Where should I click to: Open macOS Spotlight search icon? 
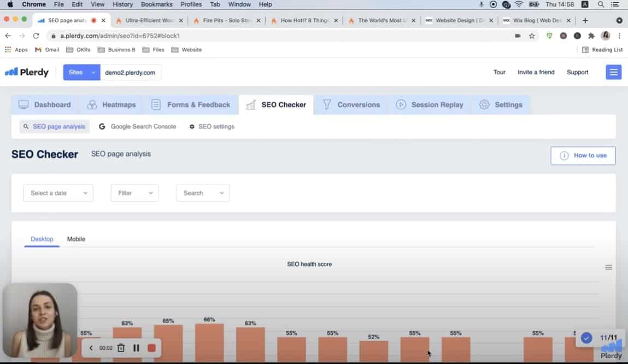click(x=601, y=4)
